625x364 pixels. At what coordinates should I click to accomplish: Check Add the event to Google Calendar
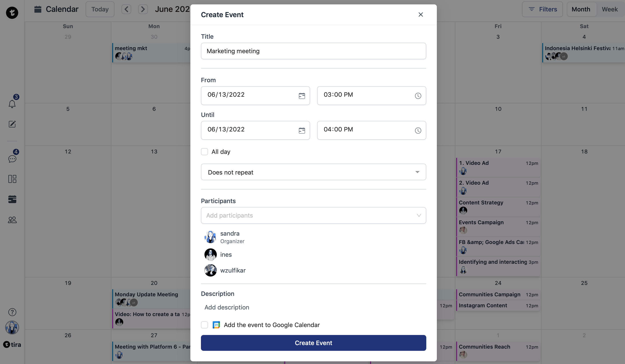pyautogui.click(x=204, y=325)
